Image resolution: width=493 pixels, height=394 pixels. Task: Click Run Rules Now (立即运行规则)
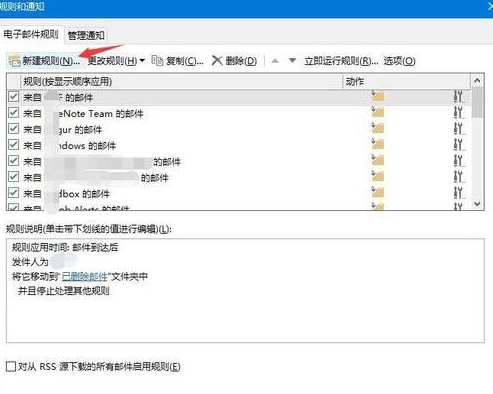pyautogui.click(x=341, y=61)
